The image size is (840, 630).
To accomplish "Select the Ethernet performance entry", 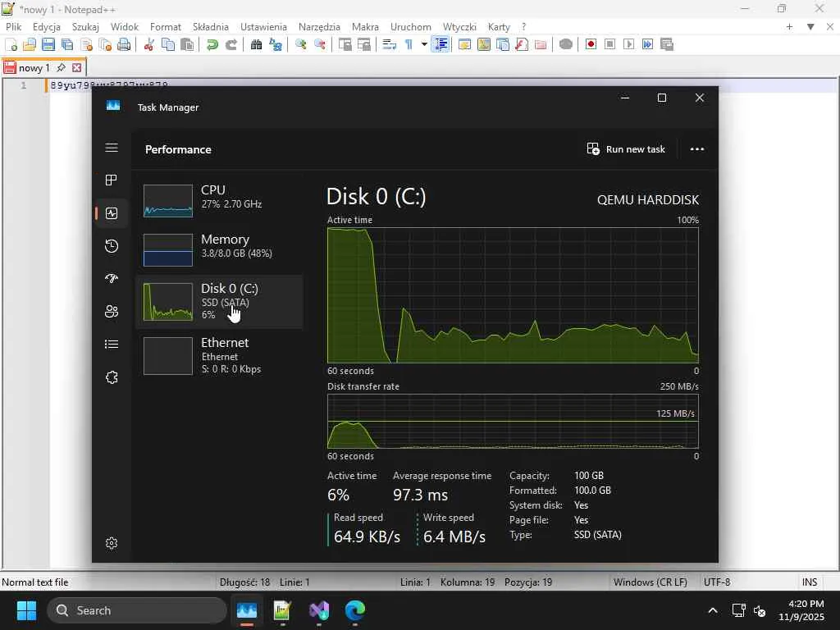I will 219,356.
